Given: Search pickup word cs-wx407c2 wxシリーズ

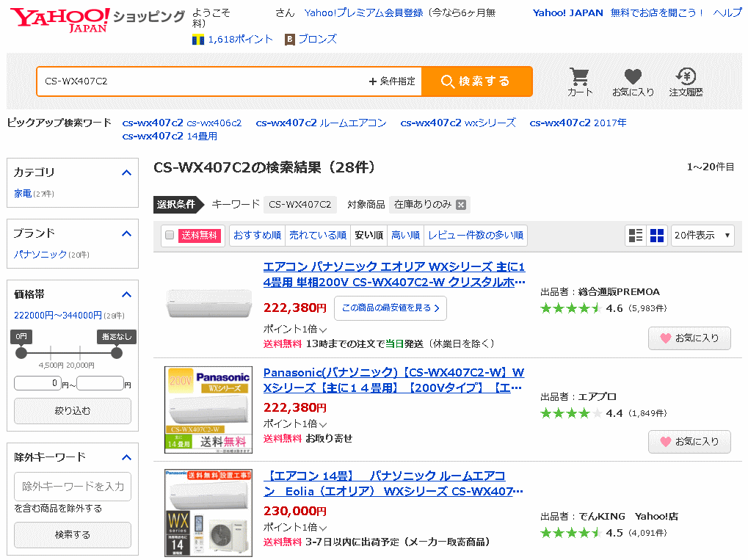Looking at the screenshot, I should pyautogui.click(x=458, y=123).
